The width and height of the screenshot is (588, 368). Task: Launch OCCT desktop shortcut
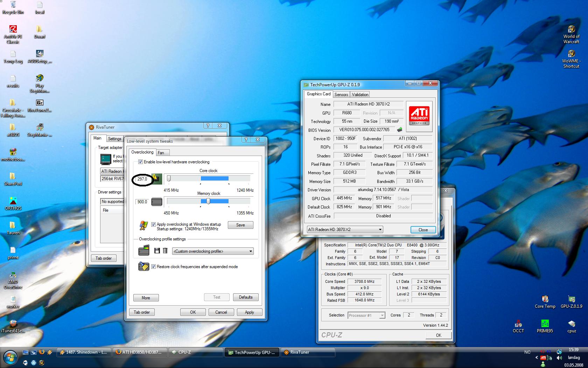coord(518,326)
